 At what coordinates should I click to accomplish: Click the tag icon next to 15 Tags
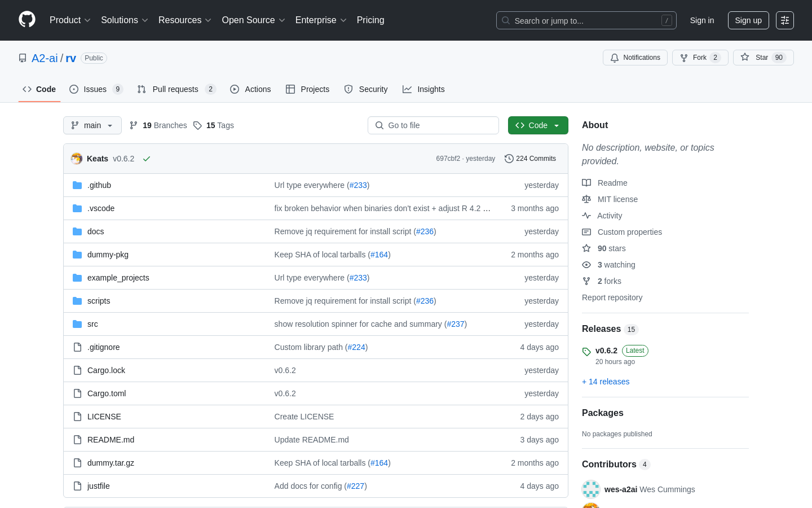(197, 125)
